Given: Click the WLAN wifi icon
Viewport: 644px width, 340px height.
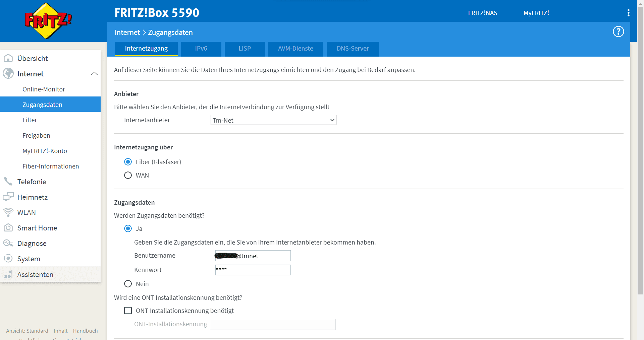Looking at the screenshot, I should (8, 212).
